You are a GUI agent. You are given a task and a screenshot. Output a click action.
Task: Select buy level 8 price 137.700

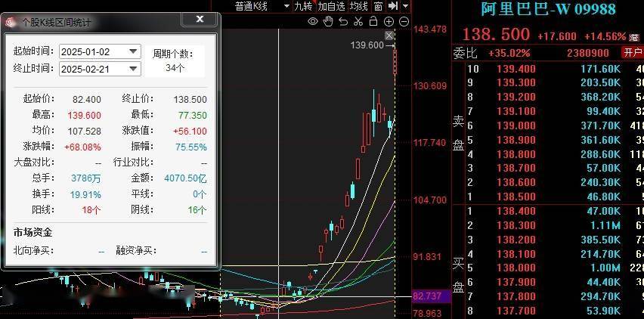coord(516,311)
